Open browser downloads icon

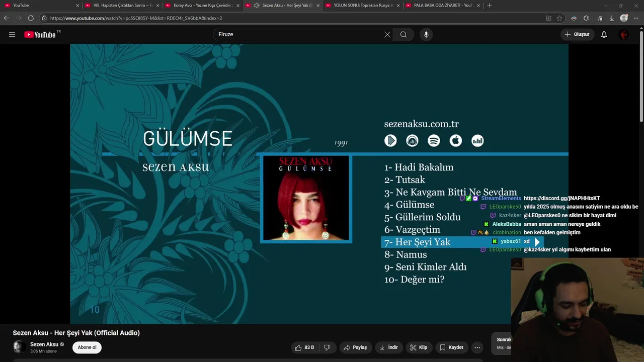point(611,18)
